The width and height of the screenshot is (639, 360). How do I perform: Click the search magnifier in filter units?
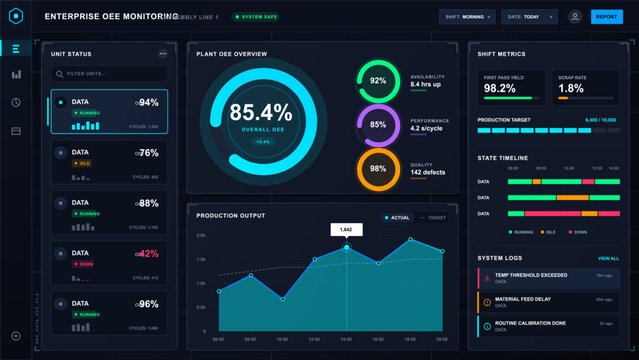point(59,74)
